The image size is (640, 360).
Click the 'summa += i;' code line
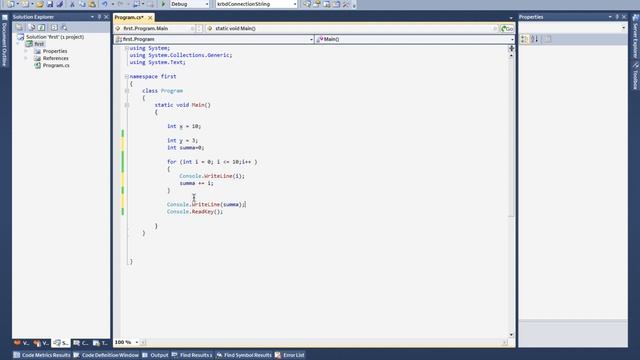[x=196, y=183]
